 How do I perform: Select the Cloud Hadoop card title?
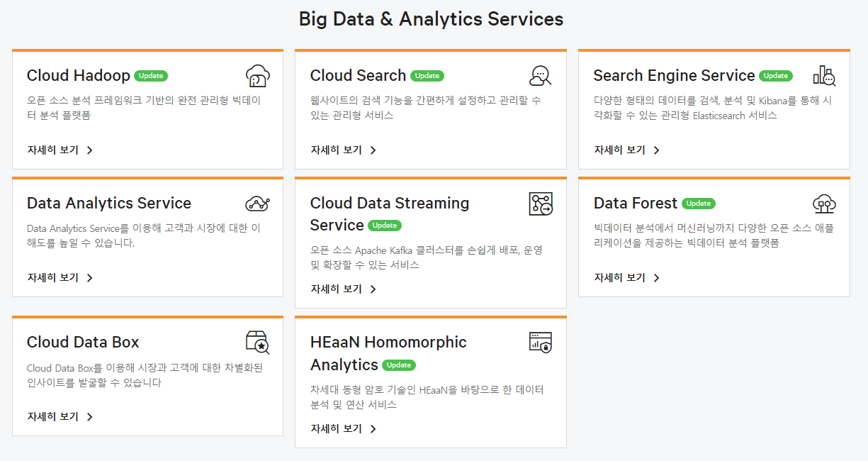pos(79,76)
